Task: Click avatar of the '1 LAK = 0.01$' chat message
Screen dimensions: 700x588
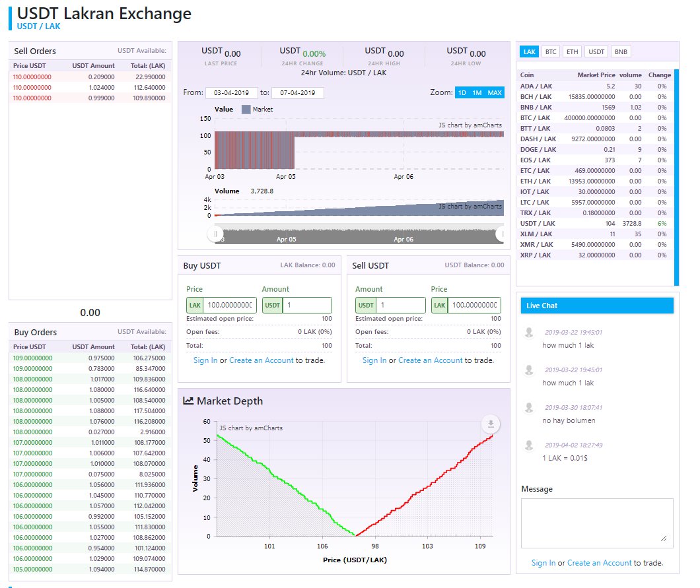Action: 529,445
